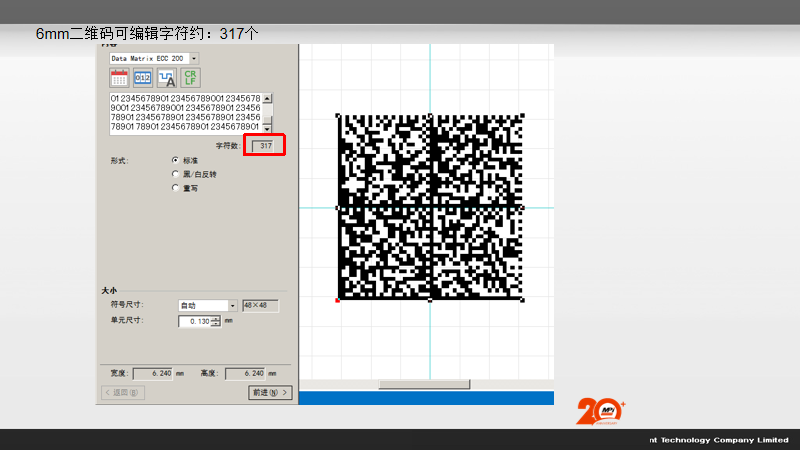Click down arrow of 单元尺寸 spinner
This screenshot has height=450, width=800.
click(x=215, y=325)
